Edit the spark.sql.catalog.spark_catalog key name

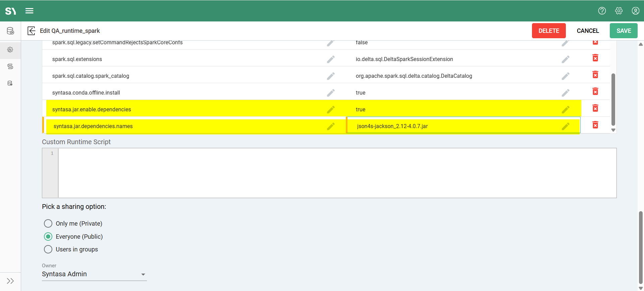click(x=331, y=76)
